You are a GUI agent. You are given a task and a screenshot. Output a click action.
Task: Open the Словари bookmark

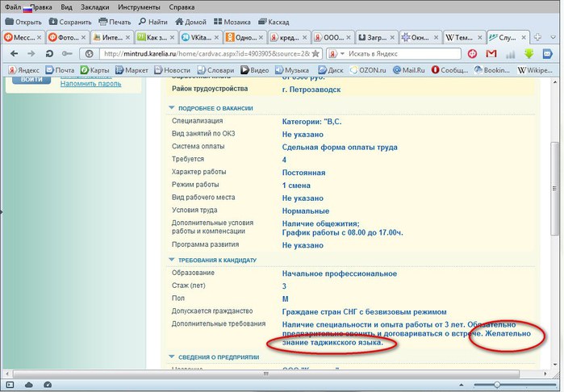tap(215, 70)
